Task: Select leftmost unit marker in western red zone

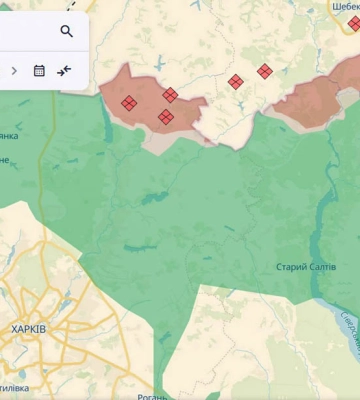Action: (x=129, y=103)
